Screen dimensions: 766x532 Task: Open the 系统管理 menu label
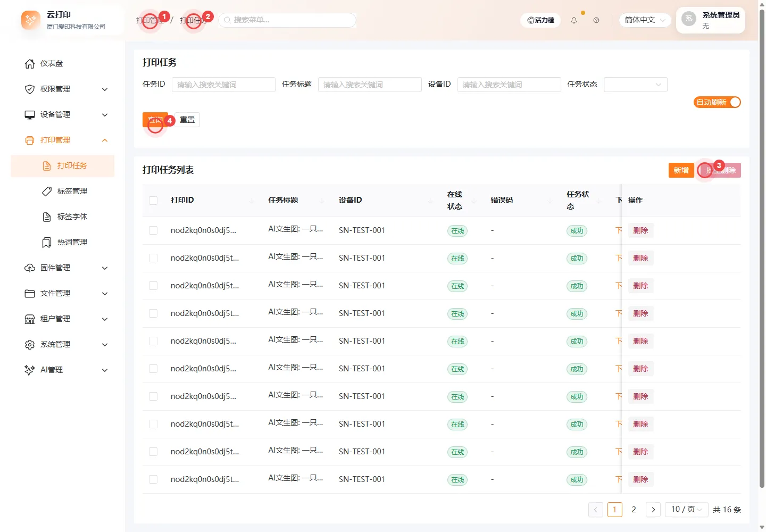pos(55,345)
